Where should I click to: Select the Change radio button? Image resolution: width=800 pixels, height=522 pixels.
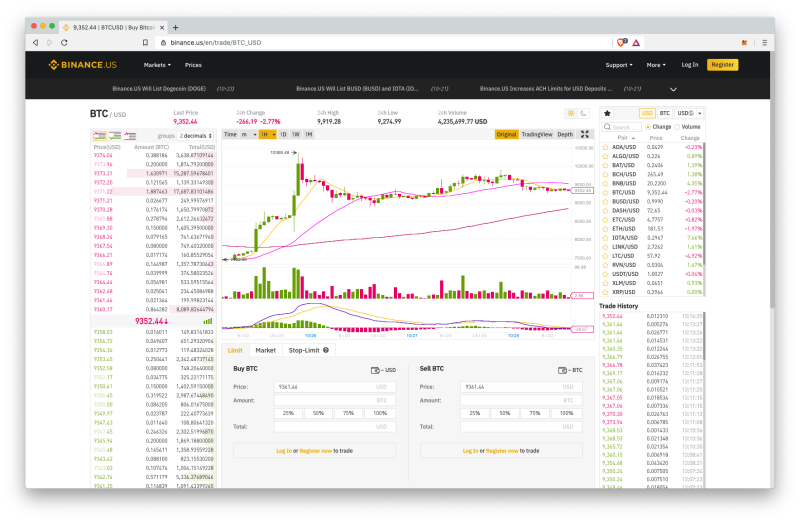pyautogui.click(x=648, y=127)
